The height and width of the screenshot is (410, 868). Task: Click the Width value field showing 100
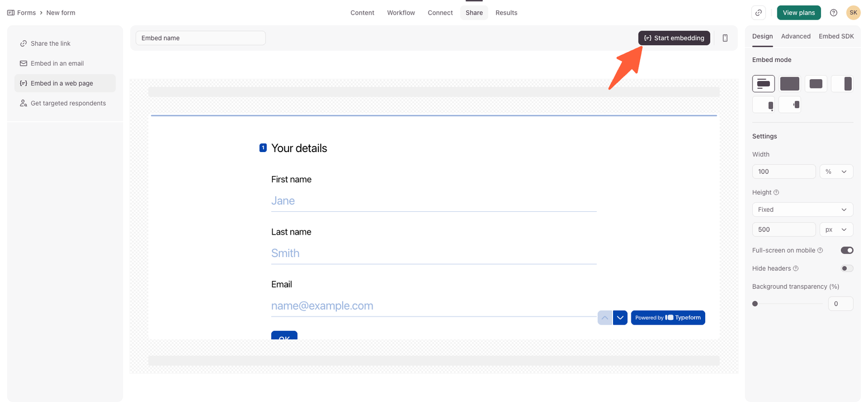point(784,172)
